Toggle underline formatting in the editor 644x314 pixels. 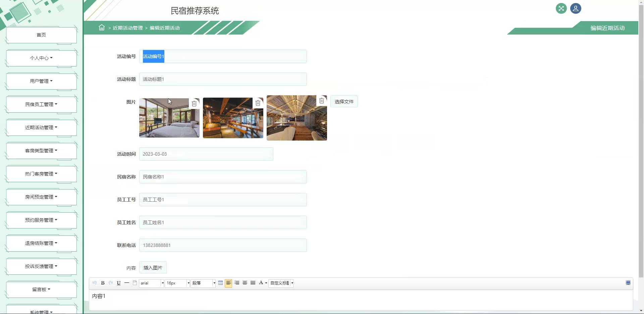[x=119, y=283]
